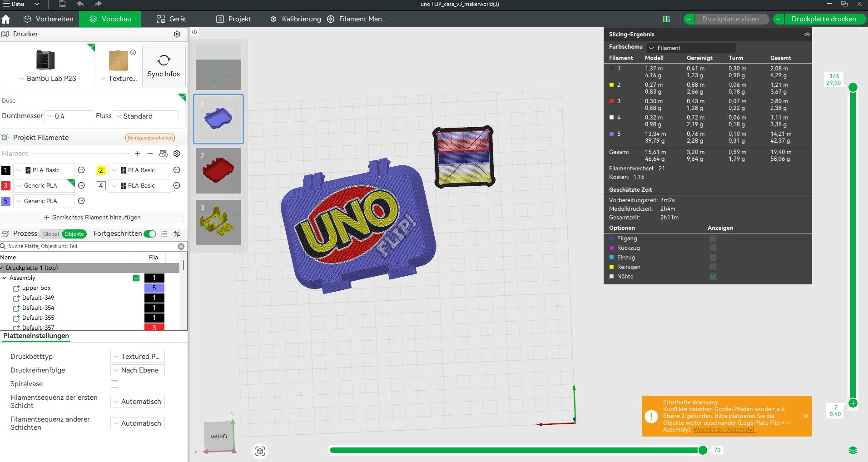Edit filament 4 PLA Basic preset icon
This screenshot has height=462, width=868.
click(x=177, y=186)
